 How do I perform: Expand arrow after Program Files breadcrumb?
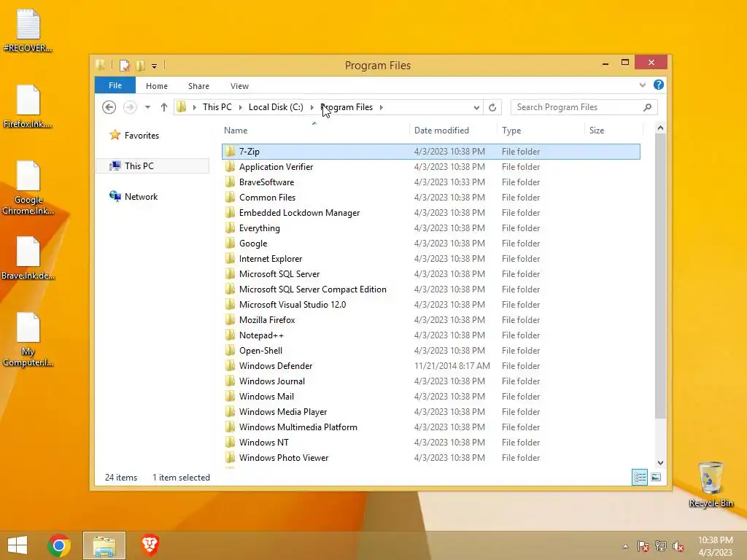pos(381,107)
